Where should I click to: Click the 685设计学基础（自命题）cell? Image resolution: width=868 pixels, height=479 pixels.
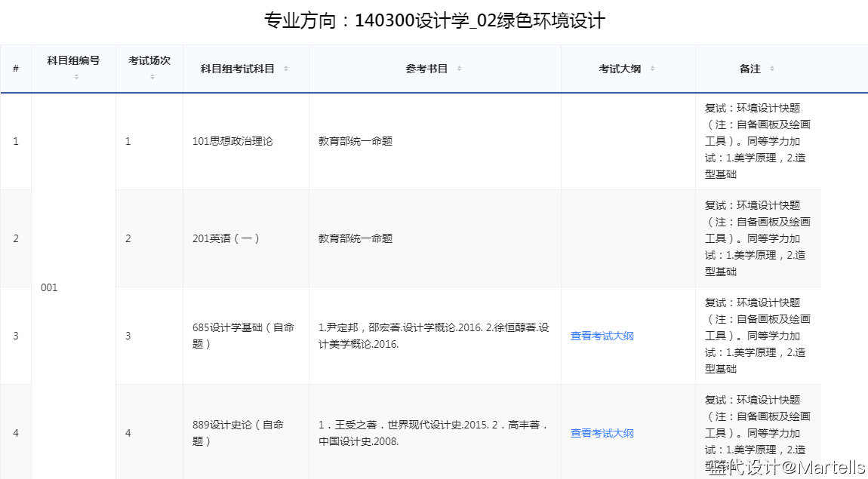coord(243,336)
